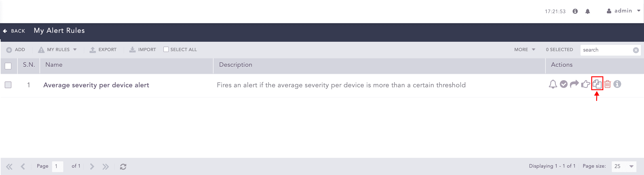The width and height of the screenshot is (644, 175).
Task: Go back using the Back button
Action: [x=14, y=31]
